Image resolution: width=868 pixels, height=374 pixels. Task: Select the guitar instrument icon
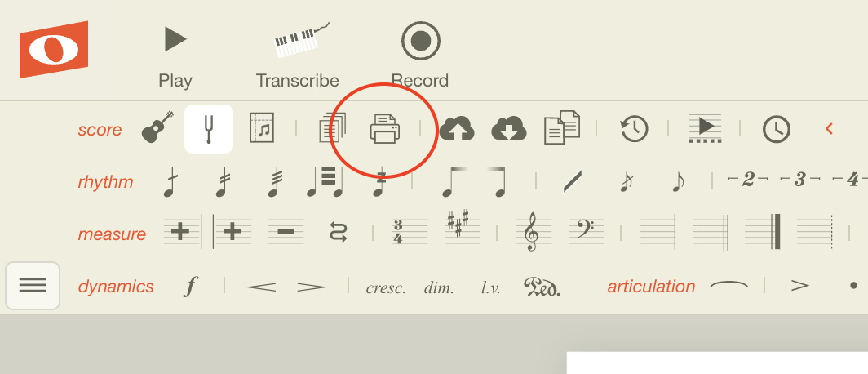(x=157, y=127)
